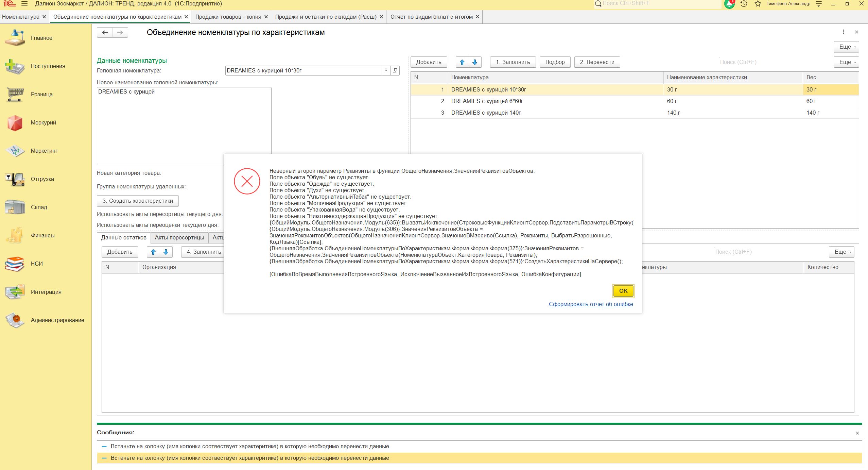This screenshot has width=868, height=470.
Task: Click the notifications bell icon
Action: [729, 4]
